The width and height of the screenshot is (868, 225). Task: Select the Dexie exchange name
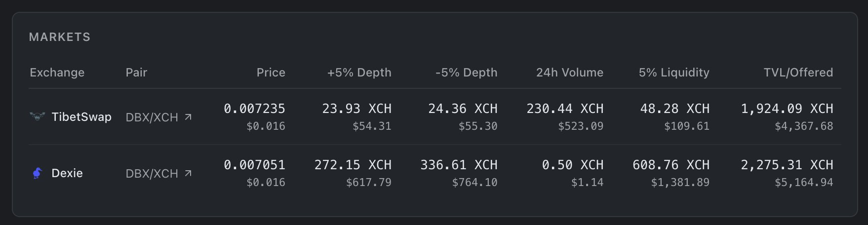coord(67,173)
